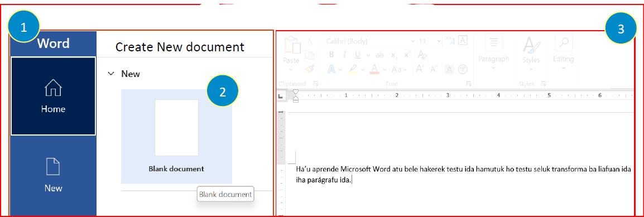This screenshot has height=217, width=644.
Task: Click the page icon above New
Action: click(x=54, y=167)
